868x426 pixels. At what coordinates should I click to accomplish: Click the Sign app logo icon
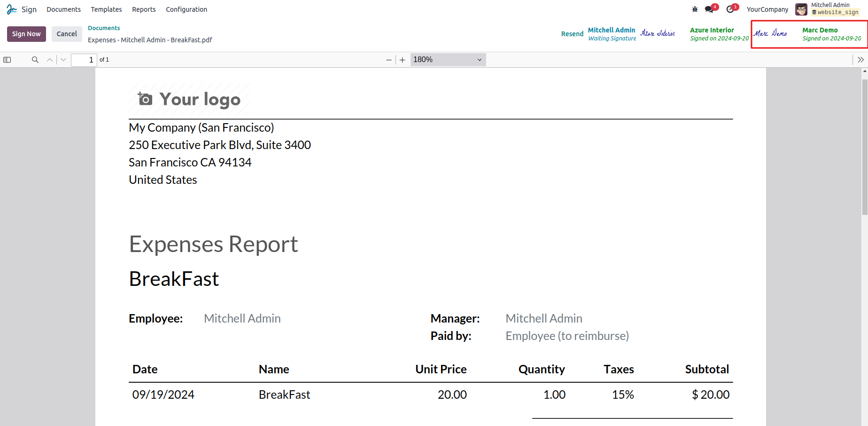(12, 9)
